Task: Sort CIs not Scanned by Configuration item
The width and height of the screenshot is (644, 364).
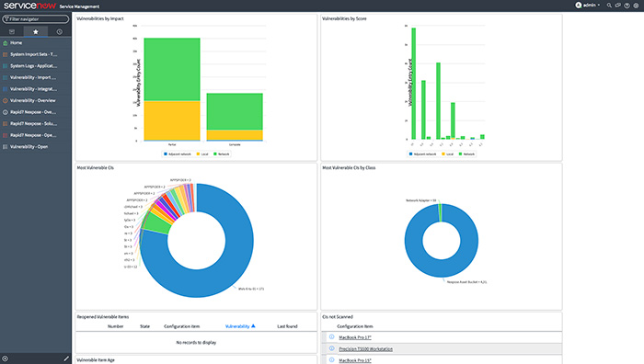Action: (x=355, y=326)
